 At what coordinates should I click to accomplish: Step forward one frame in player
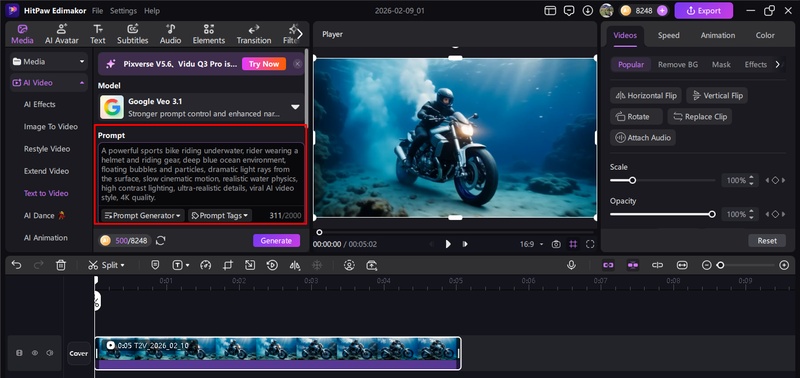click(x=465, y=244)
